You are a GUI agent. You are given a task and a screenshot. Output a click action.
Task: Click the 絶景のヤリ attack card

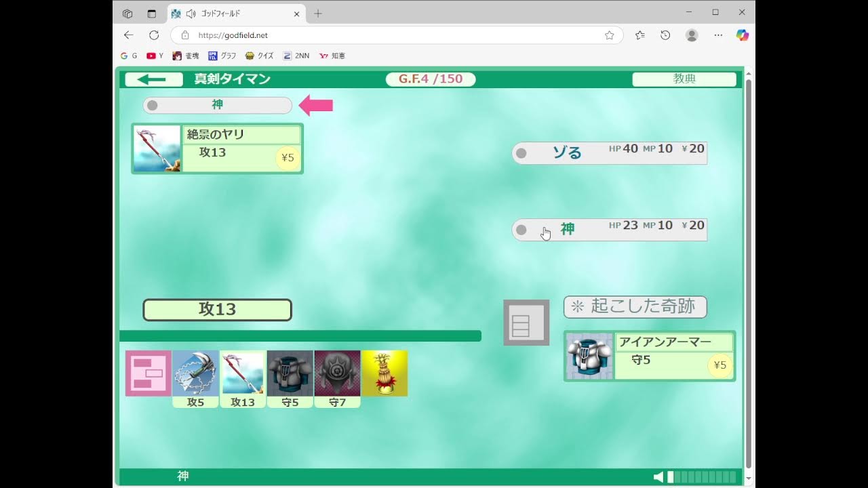217,148
